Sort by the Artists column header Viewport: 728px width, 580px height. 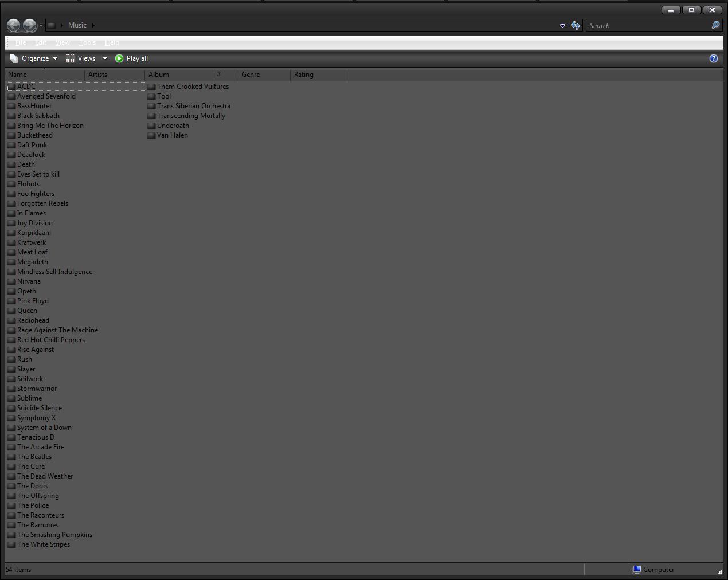point(115,75)
